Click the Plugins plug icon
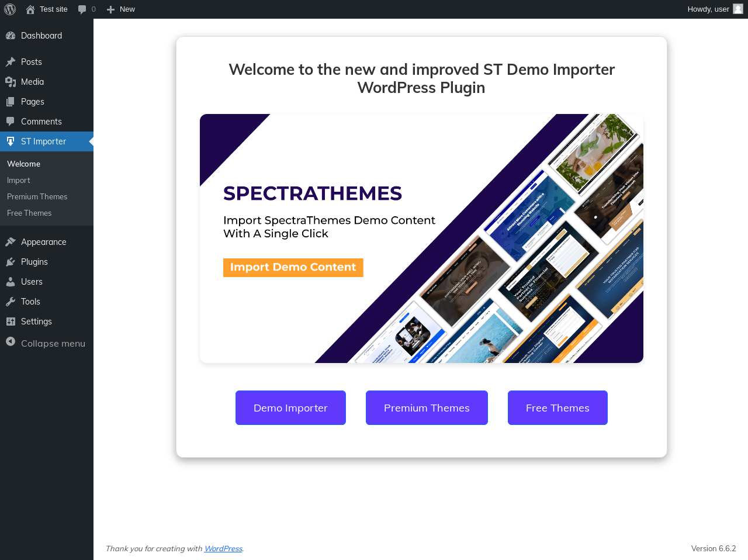 tap(11, 262)
